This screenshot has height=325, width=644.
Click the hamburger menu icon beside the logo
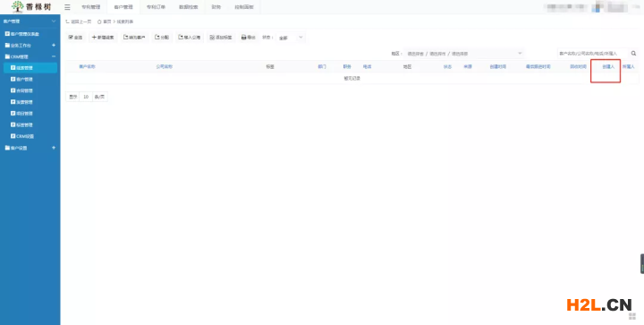(x=67, y=7)
